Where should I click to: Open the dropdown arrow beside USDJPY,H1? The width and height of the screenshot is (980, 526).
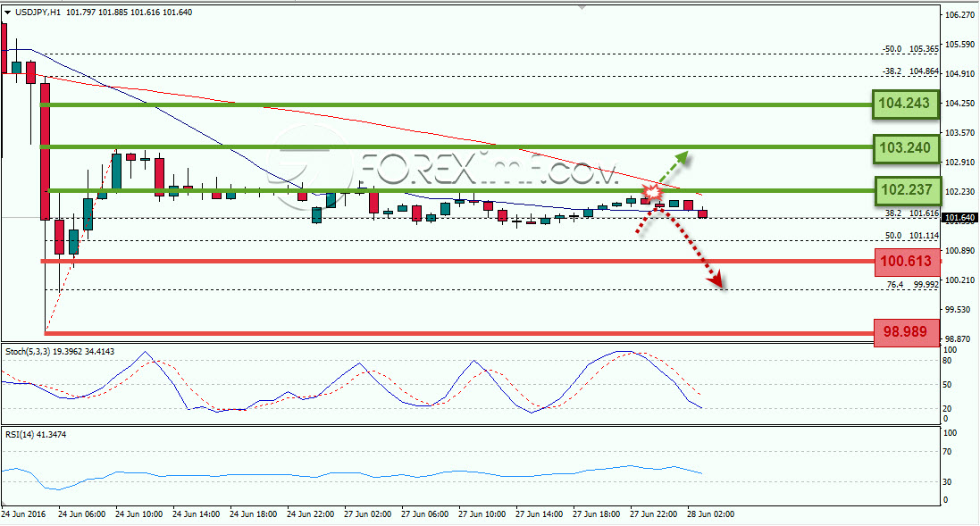coord(7,12)
